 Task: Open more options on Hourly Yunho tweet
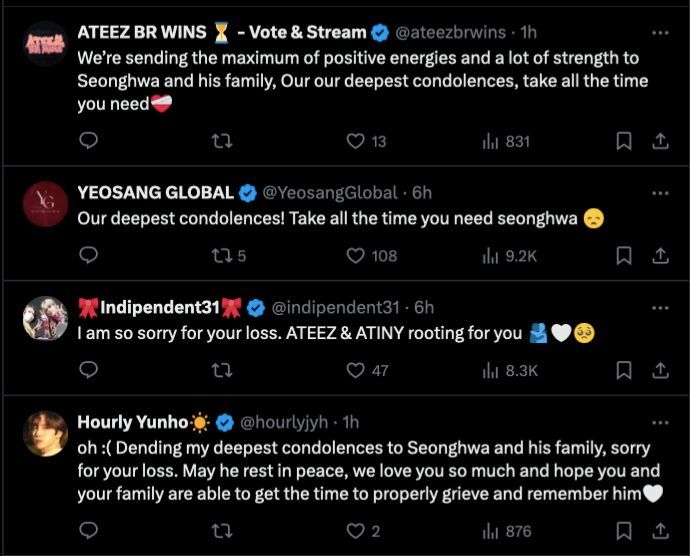pyautogui.click(x=660, y=421)
